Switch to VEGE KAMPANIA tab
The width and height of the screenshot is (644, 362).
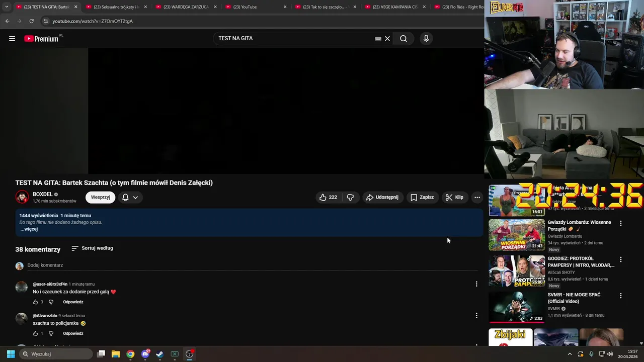point(395,7)
